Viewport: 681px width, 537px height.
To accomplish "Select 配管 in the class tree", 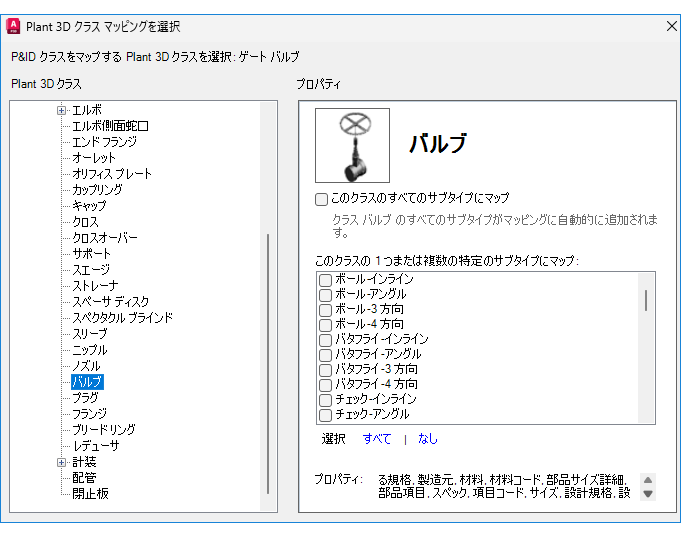I will click(x=84, y=478).
